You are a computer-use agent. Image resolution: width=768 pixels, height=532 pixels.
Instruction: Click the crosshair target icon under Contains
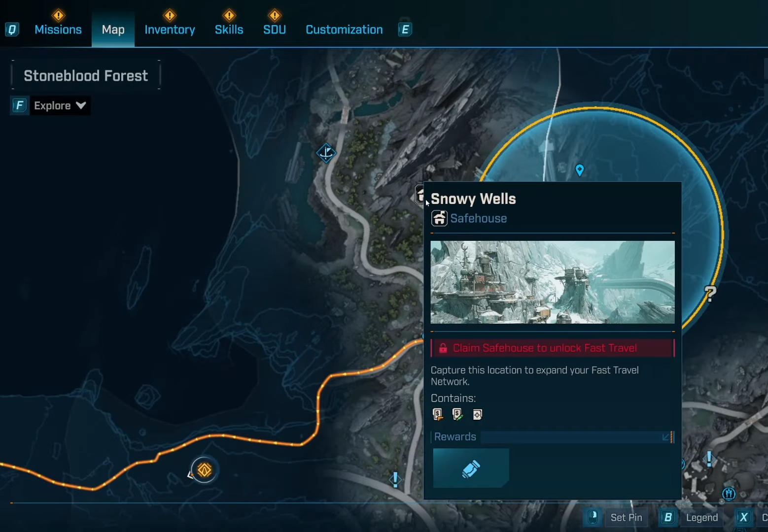(x=477, y=415)
